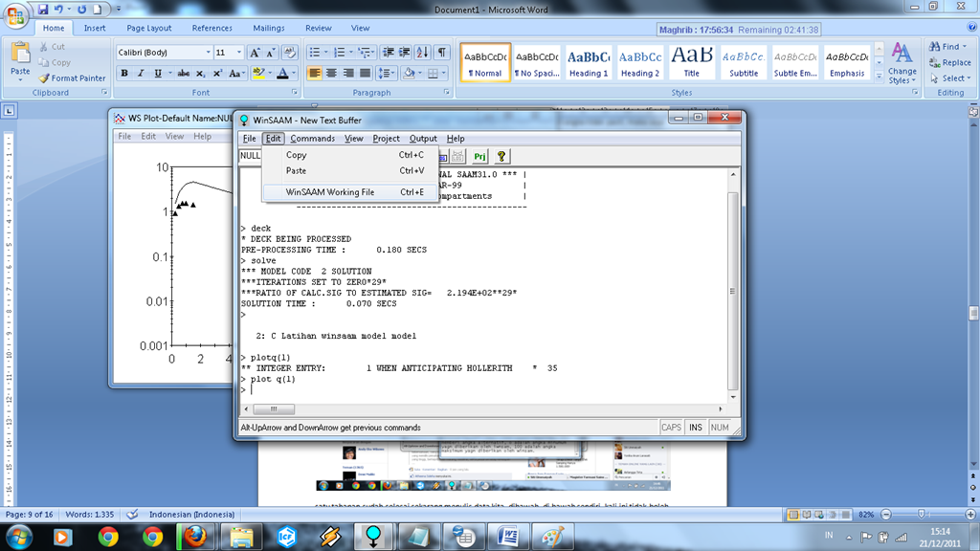
Task: Open the Commands menu in WinSAAM
Action: coord(312,139)
